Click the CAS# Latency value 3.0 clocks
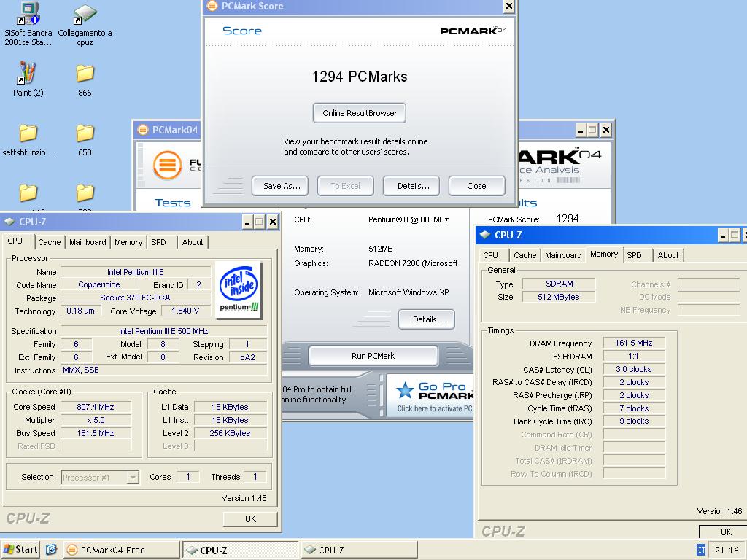Screen dimensions: 747x560 (634, 369)
